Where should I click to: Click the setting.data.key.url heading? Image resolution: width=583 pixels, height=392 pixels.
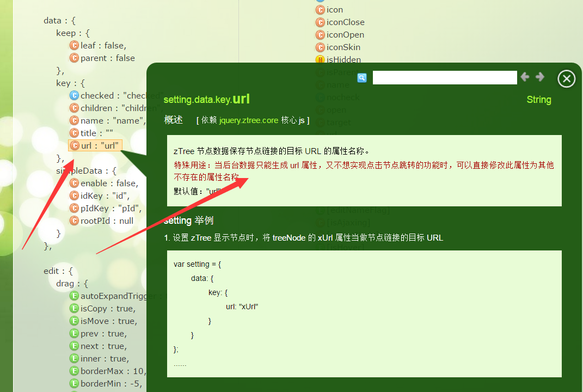point(206,99)
